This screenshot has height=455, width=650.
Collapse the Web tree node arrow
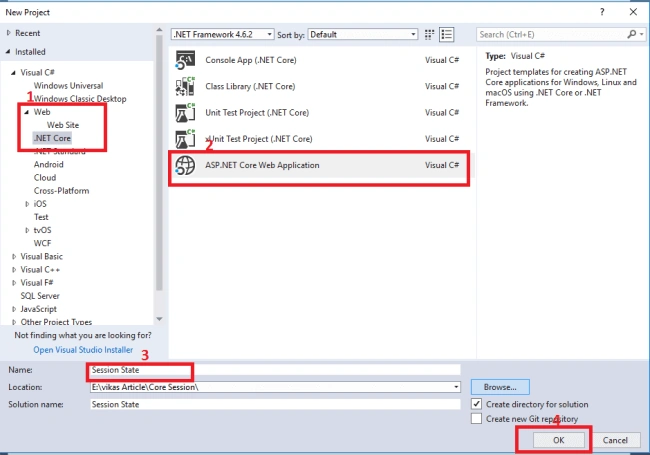(27, 112)
